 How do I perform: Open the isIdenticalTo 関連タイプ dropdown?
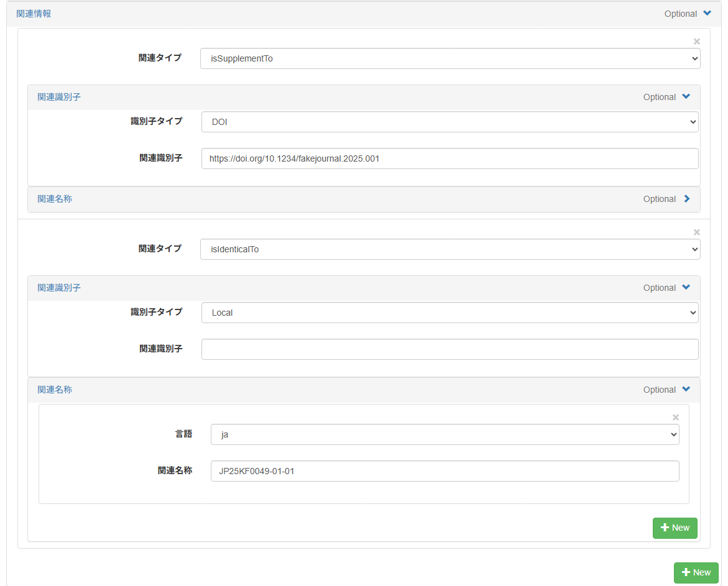click(x=449, y=250)
